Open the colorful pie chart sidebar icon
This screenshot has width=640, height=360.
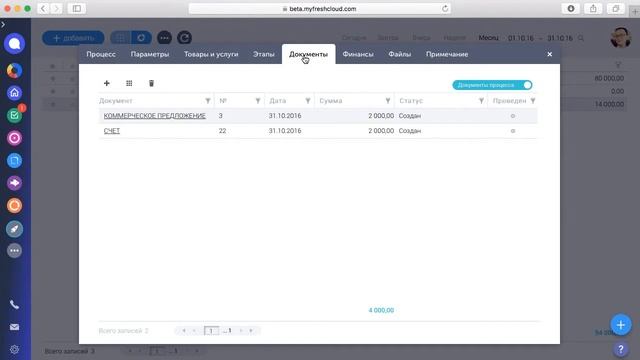tap(14, 71)
